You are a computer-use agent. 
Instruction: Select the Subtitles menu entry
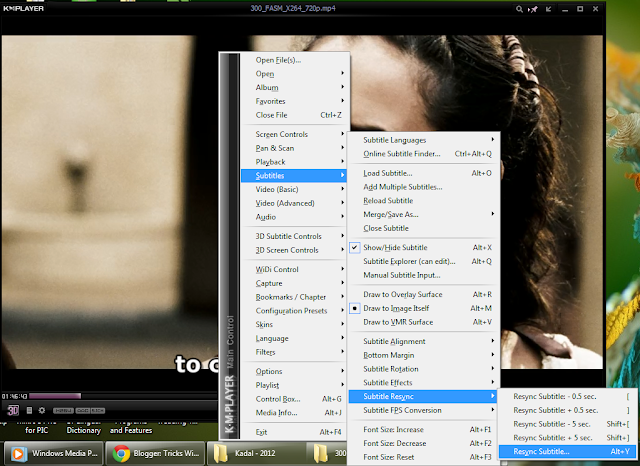pos(294,176)
